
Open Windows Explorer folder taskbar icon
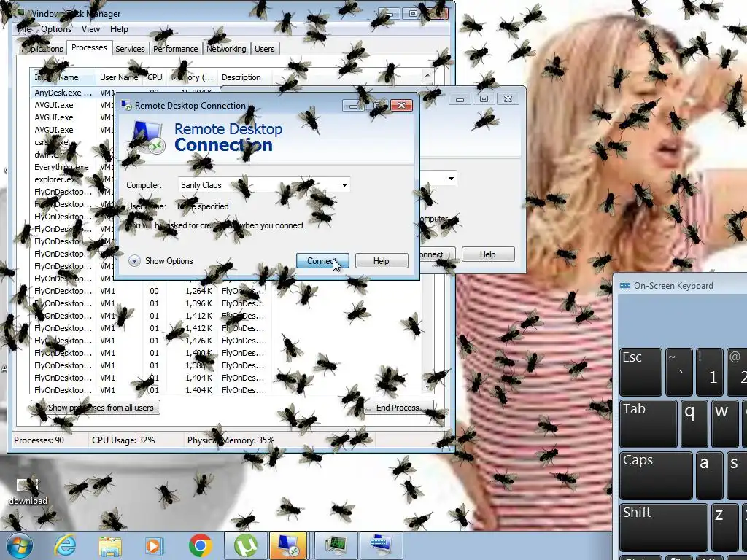(x=110, y=546)
